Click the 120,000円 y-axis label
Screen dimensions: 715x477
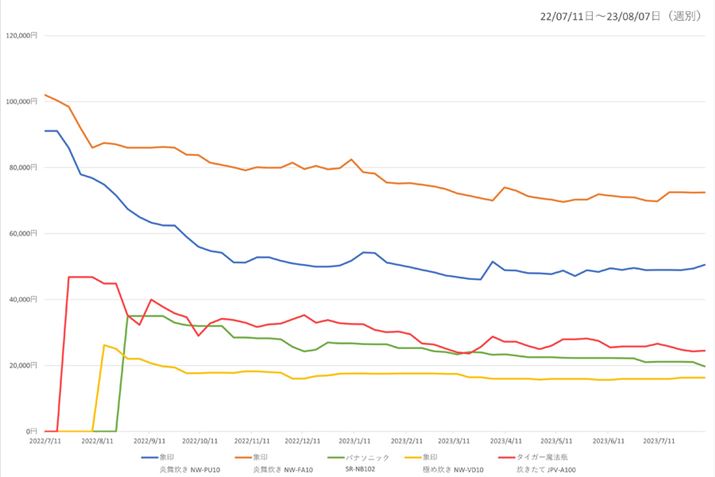[x=21, y=35]
